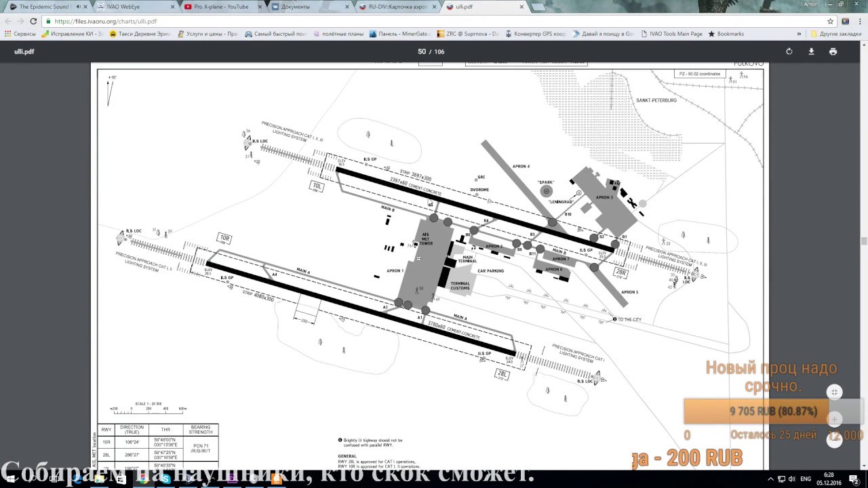
Task: Click the 'PCN 71' bearing strength cell
Action: click(x=202, y=447)
